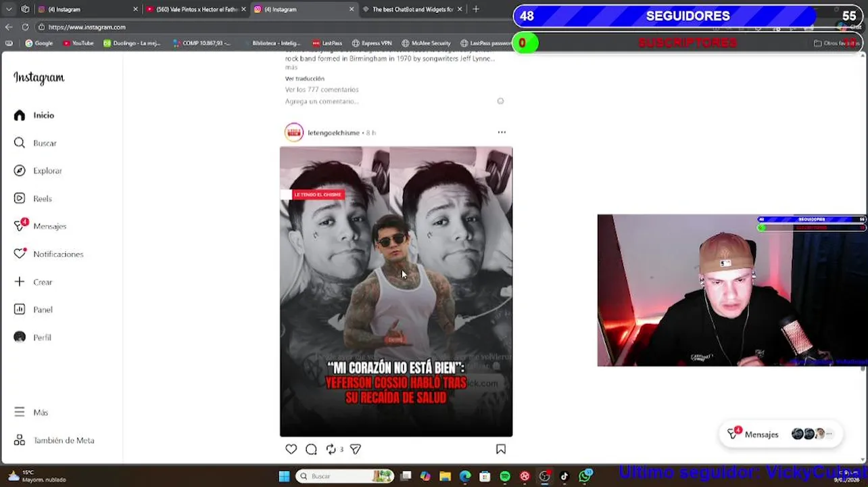Screen dimensions: 868x487
Task: Comment on the letengoelchisme post
Action: coord(311,449)
